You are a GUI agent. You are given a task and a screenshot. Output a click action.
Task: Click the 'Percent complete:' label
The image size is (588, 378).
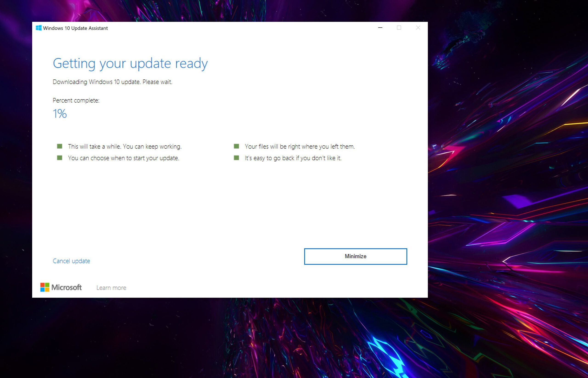(76, 100)
